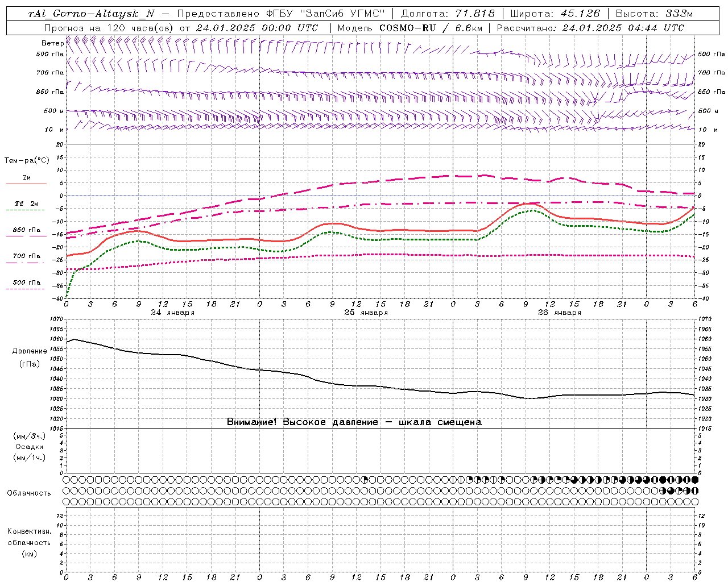Viewport: 728px width, 582px height.
Task: Click the Давление panel label
Action: (x=30, y=351)
